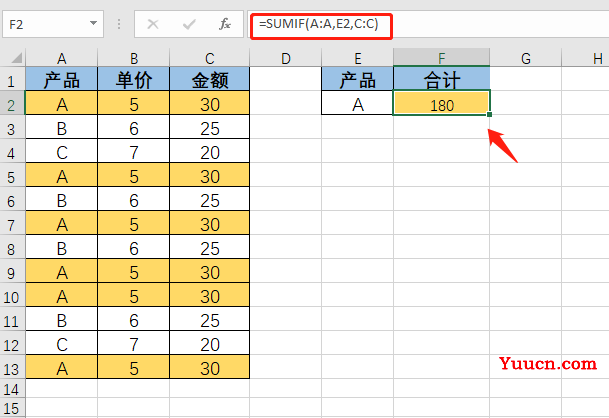
Task: Select cell C12 containing 20
Action: pos(210,345)
